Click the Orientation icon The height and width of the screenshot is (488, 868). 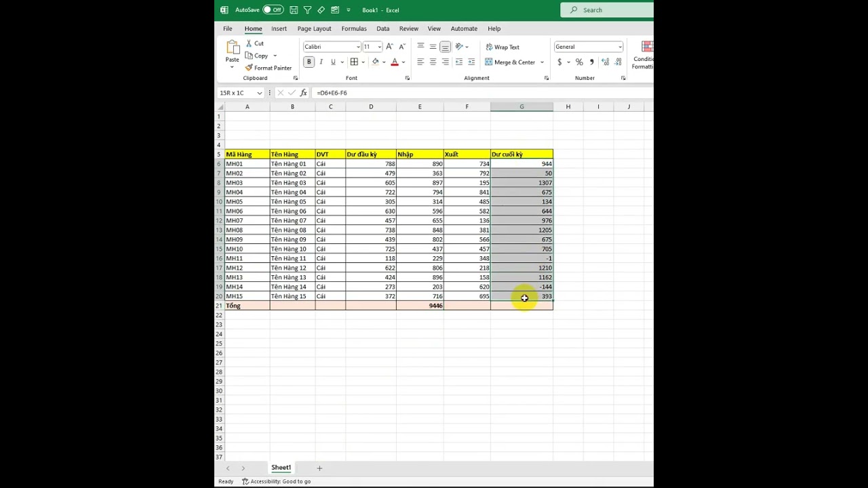(x=459, y=47)
